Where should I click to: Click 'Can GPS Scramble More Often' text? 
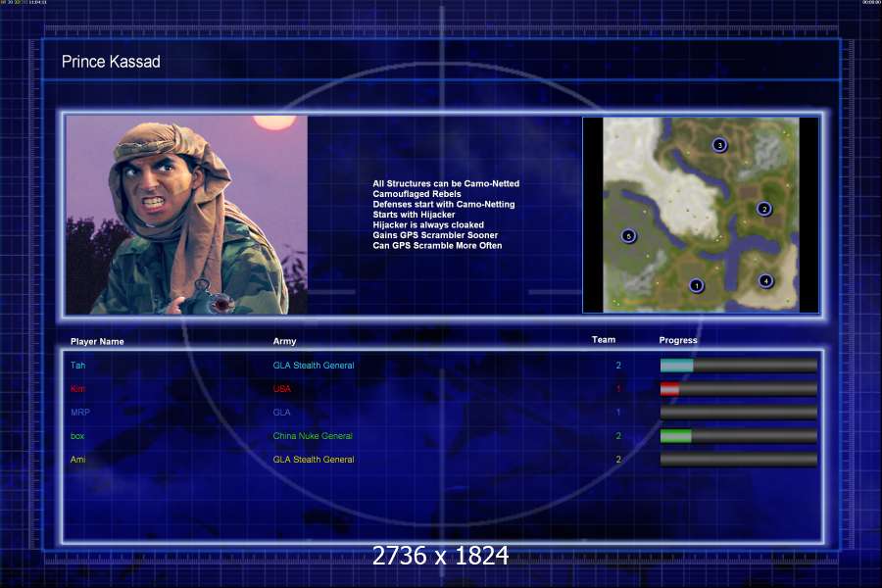point(437,245)
